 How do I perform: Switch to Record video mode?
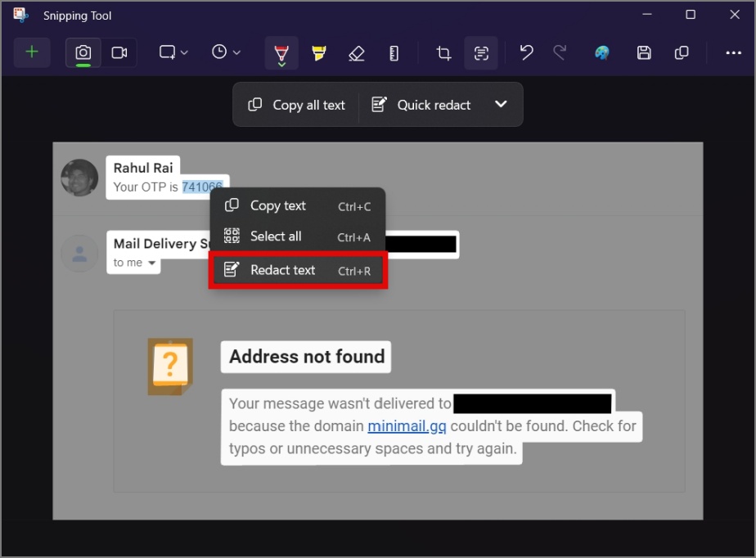[119, 52]
